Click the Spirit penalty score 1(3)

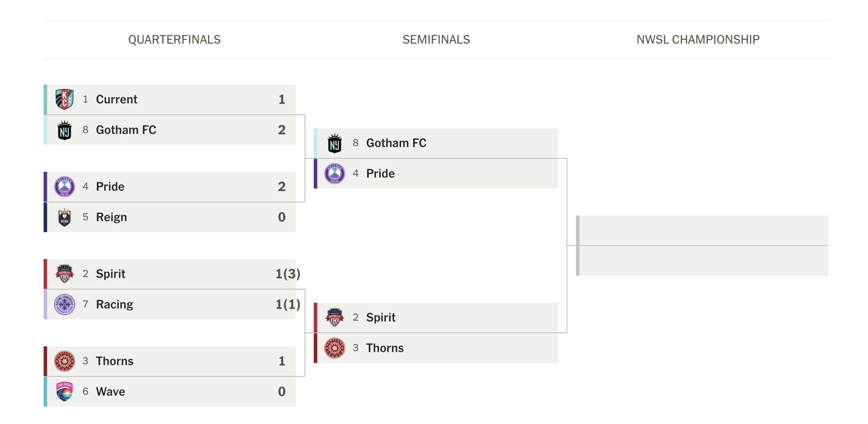coord(288,274)
